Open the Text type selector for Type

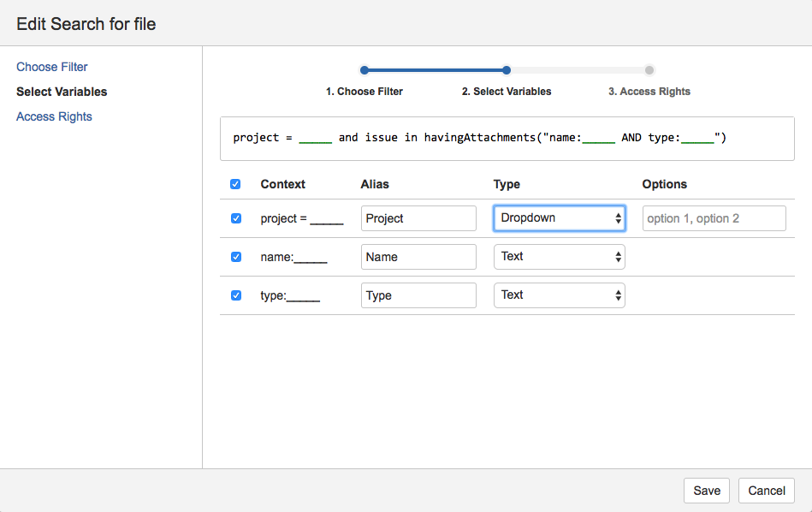click(x=559, y=295)
